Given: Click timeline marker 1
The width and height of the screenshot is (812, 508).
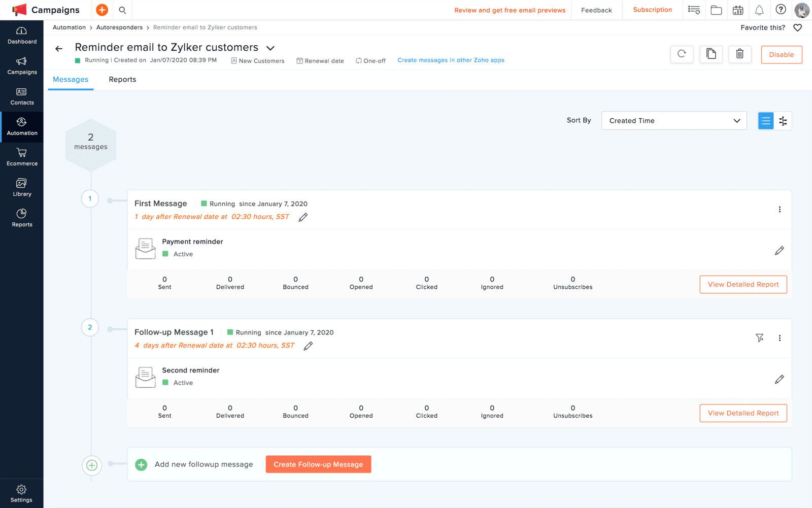Looking at the screenshot, I should point(90,199).
